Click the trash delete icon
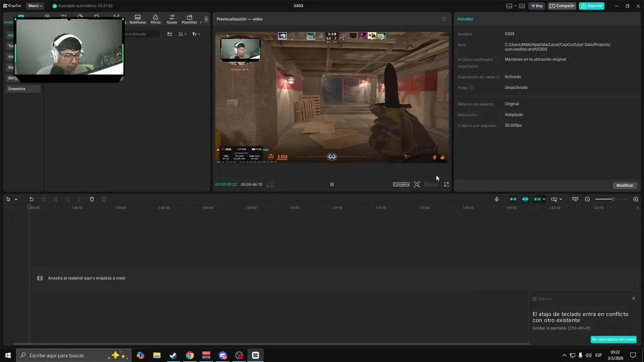This screenshot has width=644, height=362. click(x=92, y=199)
